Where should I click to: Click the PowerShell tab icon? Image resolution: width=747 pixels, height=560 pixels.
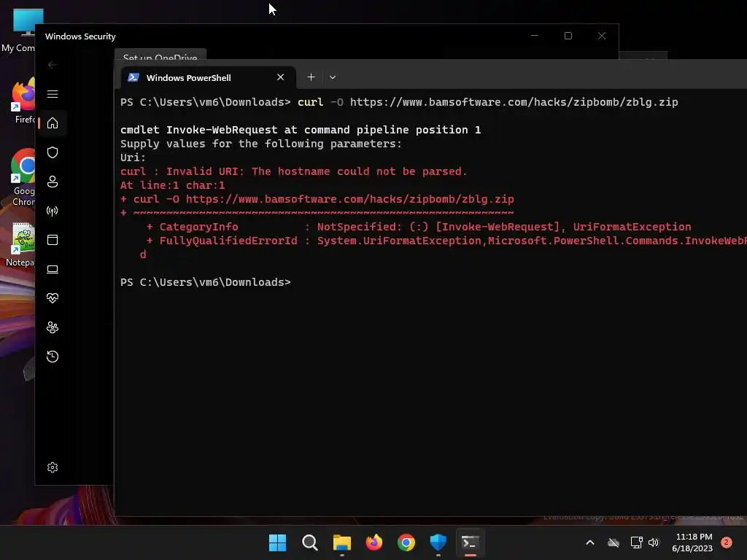coord(133,77)
